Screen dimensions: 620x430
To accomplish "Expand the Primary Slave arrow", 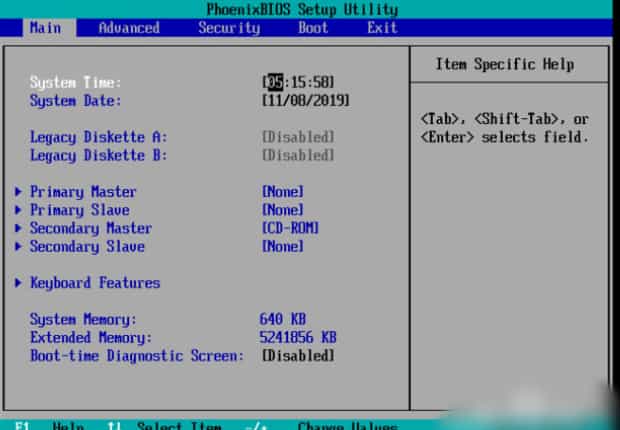I will 18,210.
